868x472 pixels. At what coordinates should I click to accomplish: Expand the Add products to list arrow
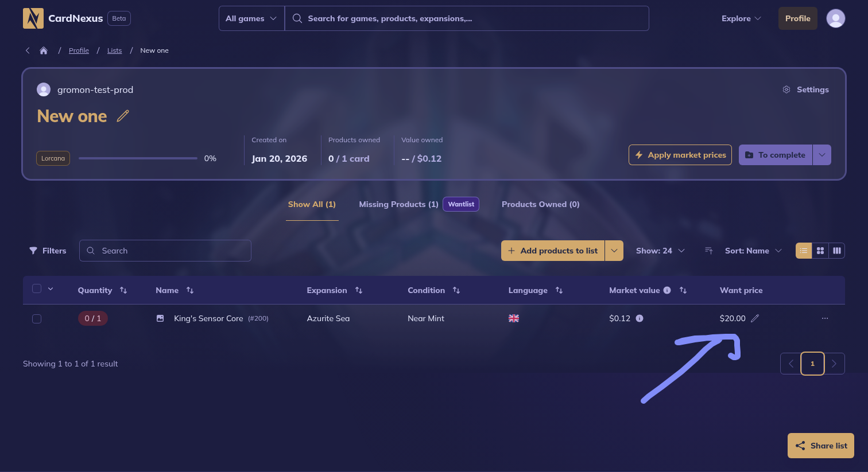614,251
